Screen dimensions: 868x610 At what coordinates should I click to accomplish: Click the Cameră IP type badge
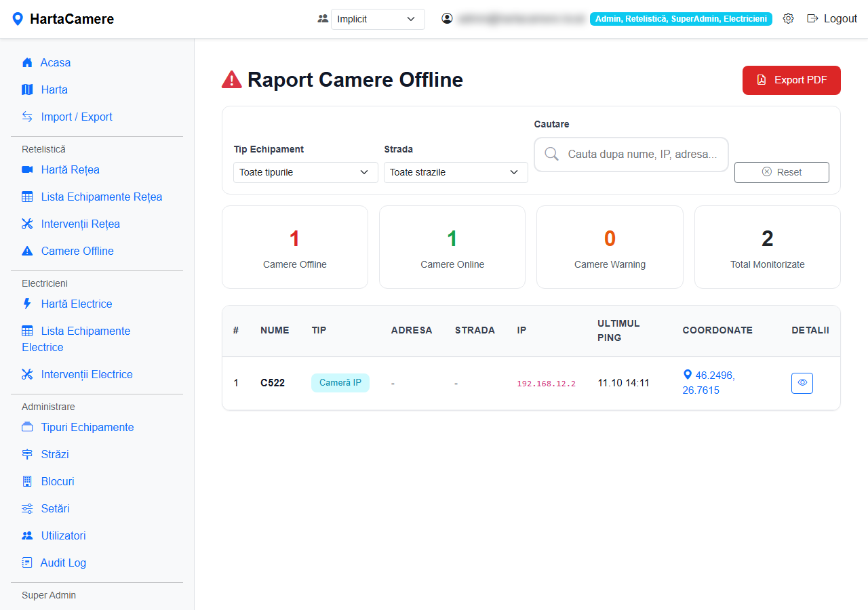click(x=340, y=383)
